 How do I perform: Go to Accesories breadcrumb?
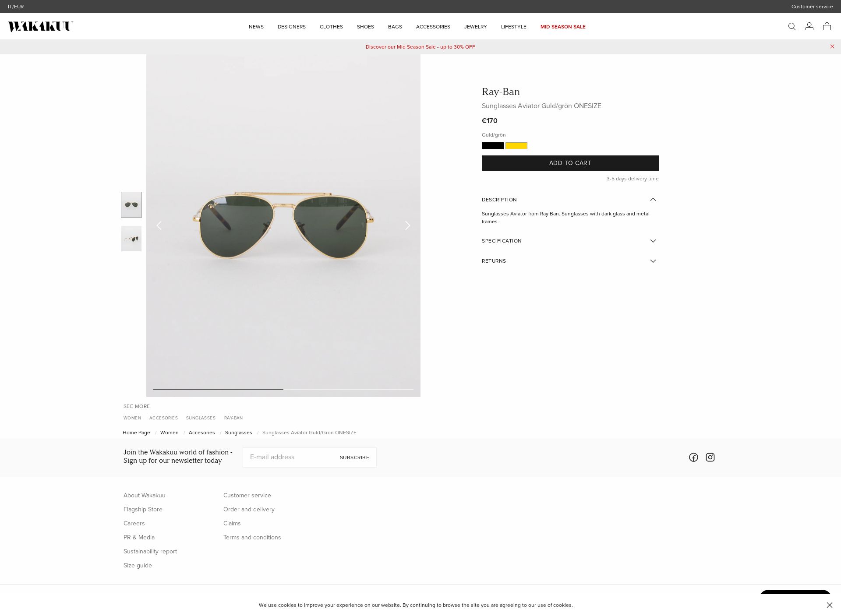pyautogui.click(x=202, y=433)
